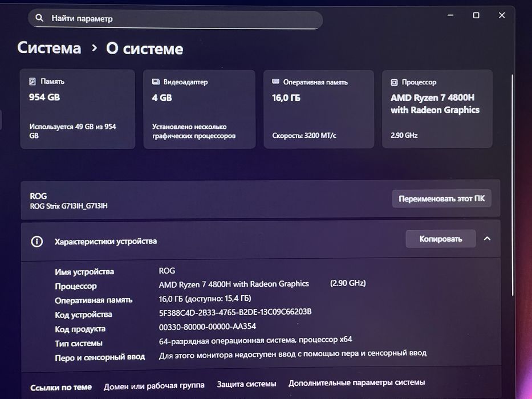
Task: Focus the 'Найти параметр' search field
Action: click(175, 19)
